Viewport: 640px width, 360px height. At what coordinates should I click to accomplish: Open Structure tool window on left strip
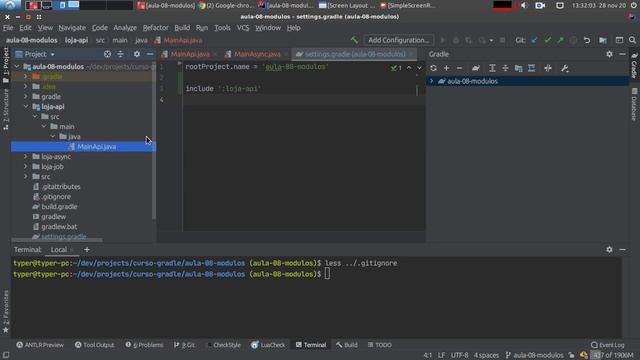[6, 109]
